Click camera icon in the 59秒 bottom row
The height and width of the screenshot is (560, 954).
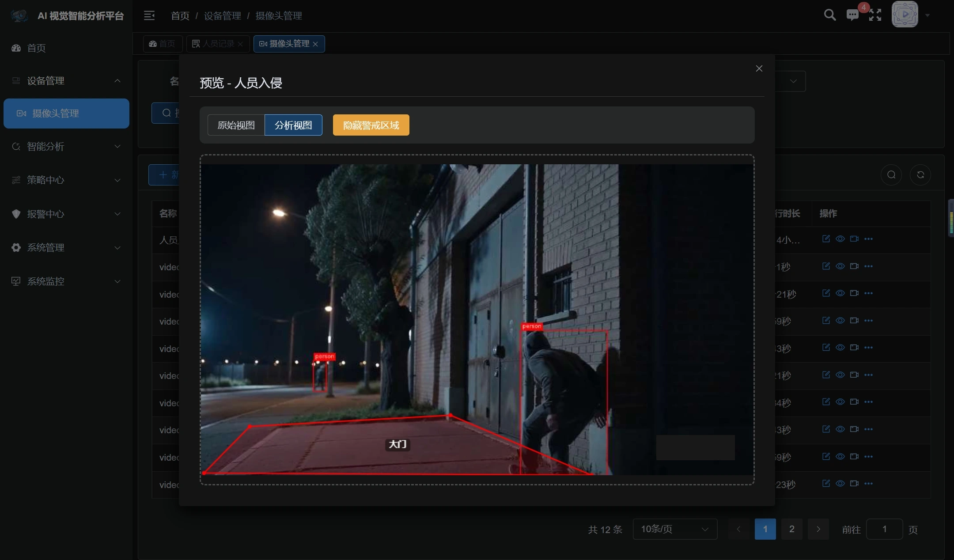854,456
